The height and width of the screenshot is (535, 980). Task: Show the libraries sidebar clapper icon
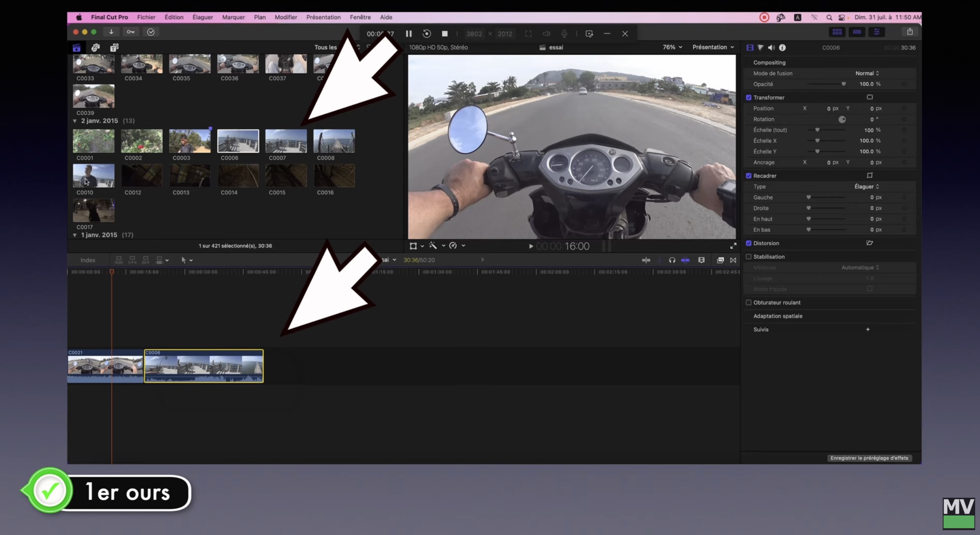[77, 48]
